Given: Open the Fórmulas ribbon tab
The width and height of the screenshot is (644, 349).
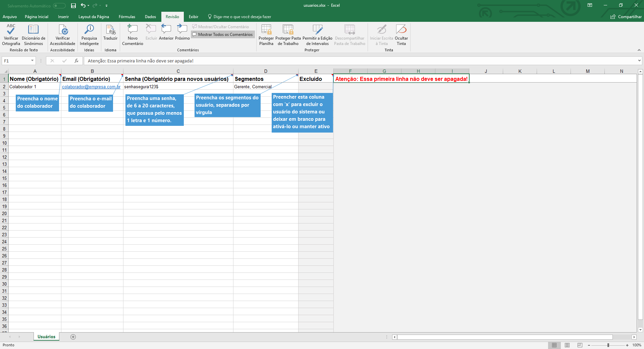Looking at the screenshot, I should coord(127,17).
